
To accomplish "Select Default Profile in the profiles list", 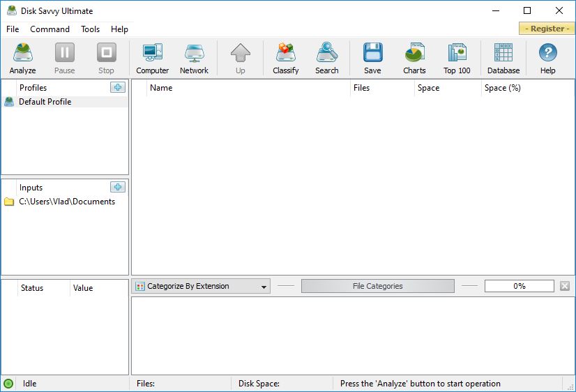I will [x=66, y=102].
